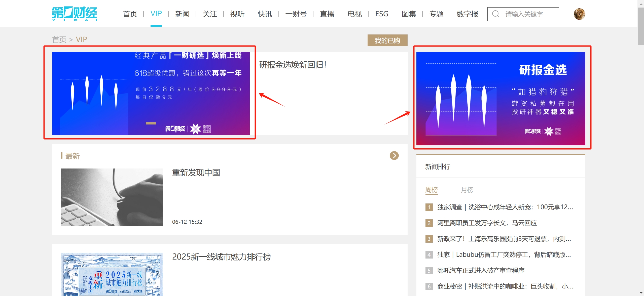Open the 研报金选 sidebar banner
644x296 pixels.
point(501,98)
